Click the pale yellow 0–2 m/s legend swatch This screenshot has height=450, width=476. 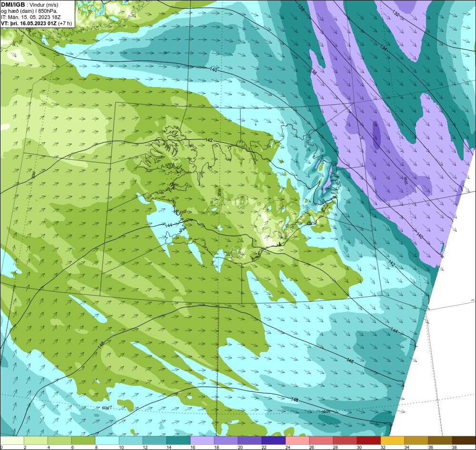click(x=12, y=440)
